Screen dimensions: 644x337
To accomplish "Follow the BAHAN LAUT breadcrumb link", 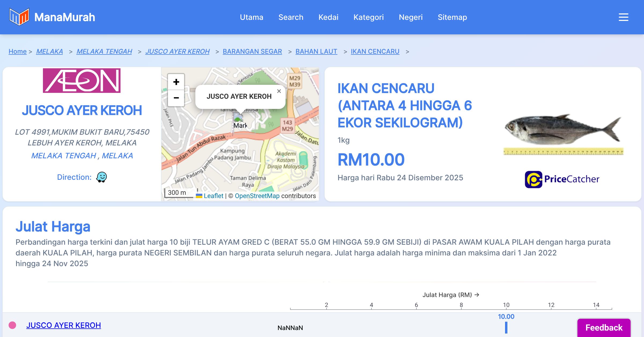I will pyautogui.click(x=316, y=51).
